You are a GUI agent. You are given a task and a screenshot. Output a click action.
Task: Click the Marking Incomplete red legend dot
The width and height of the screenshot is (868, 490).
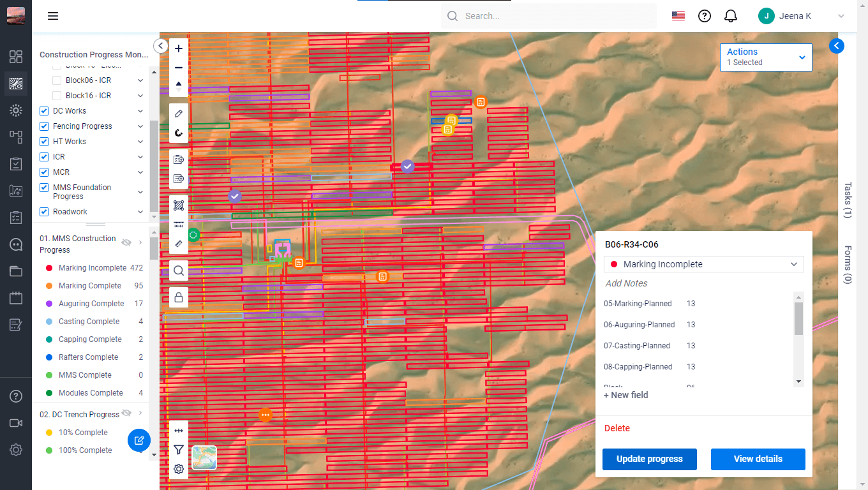pos(49,268)
